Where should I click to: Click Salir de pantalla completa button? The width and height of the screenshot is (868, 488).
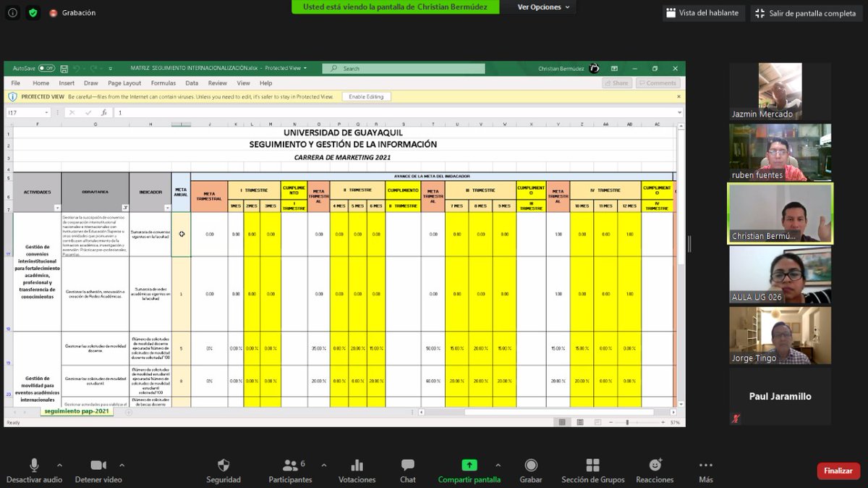pyautogui.click(x=805, y=13)
